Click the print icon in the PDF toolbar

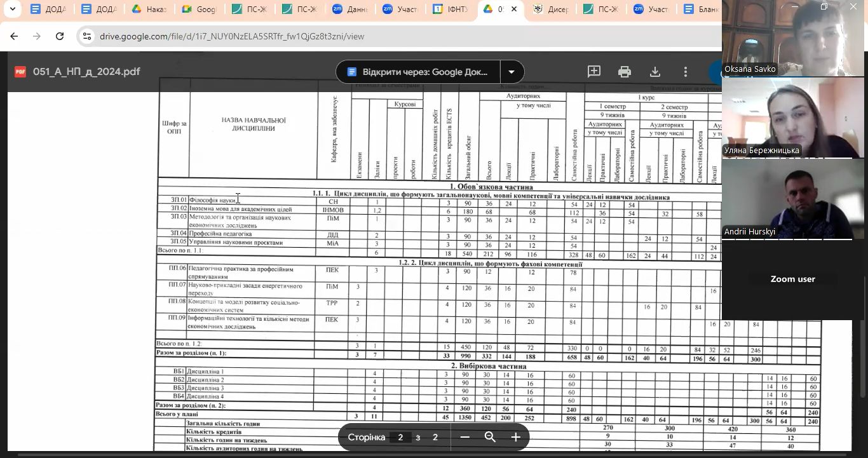[625, 72]
